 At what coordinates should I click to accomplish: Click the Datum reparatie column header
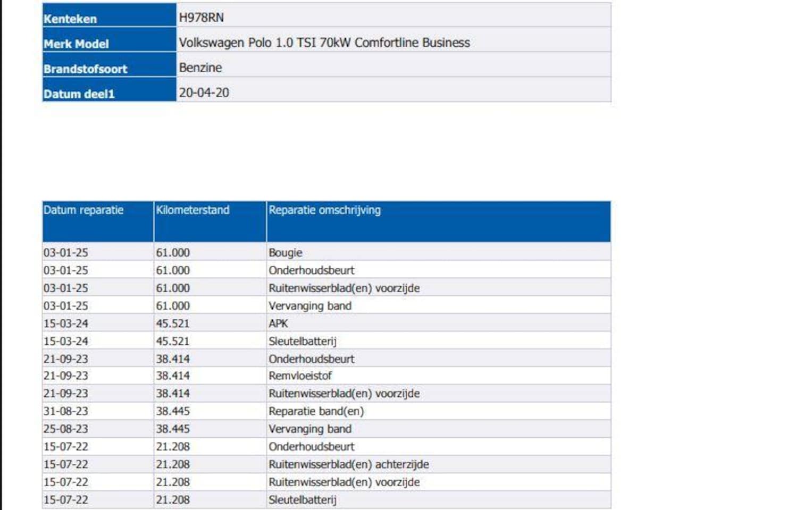click(83, 210)
